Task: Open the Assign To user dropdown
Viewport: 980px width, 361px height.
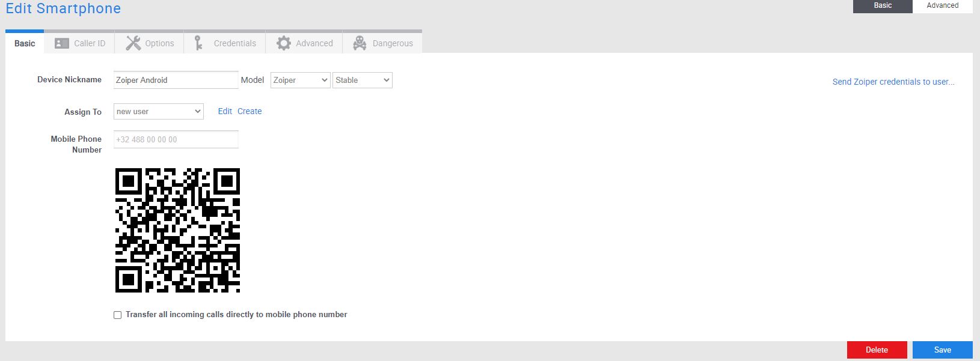Action: pyautogui.click(x=158, y=112)
